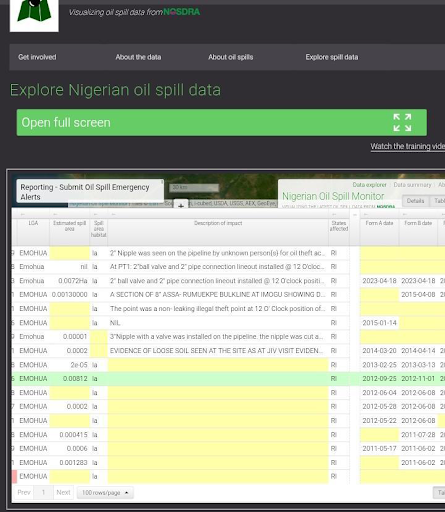Close the Reporting alert popup
The height and width of the screenshot is (512, 445).
click(162, 182)
